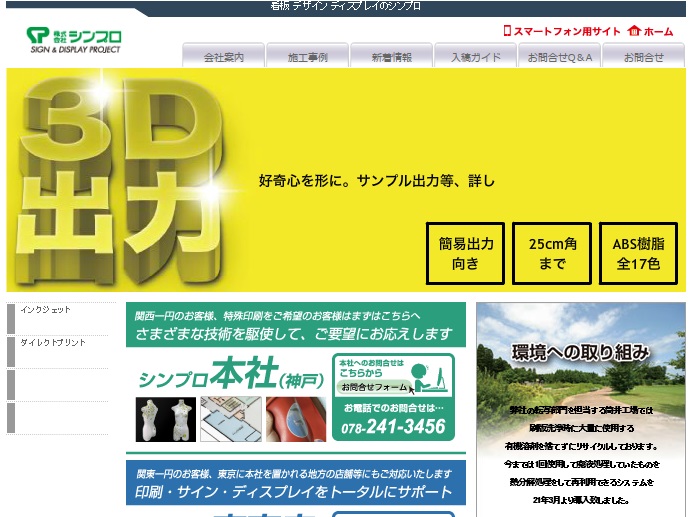This screenshot has width=691, height=517.
Task: Click the 好奇心を形に banner text
Action: (x=377, y=181)
